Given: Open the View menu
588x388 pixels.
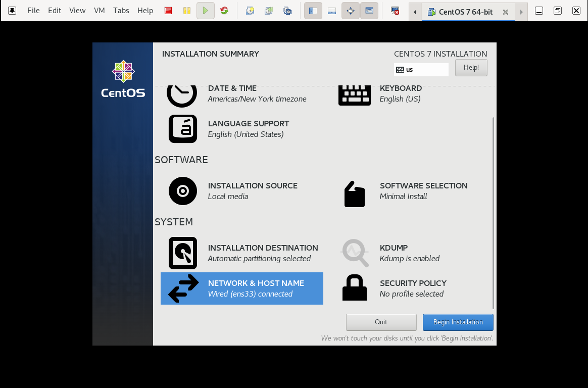Looking at the screenshot, I should [77, 11].
